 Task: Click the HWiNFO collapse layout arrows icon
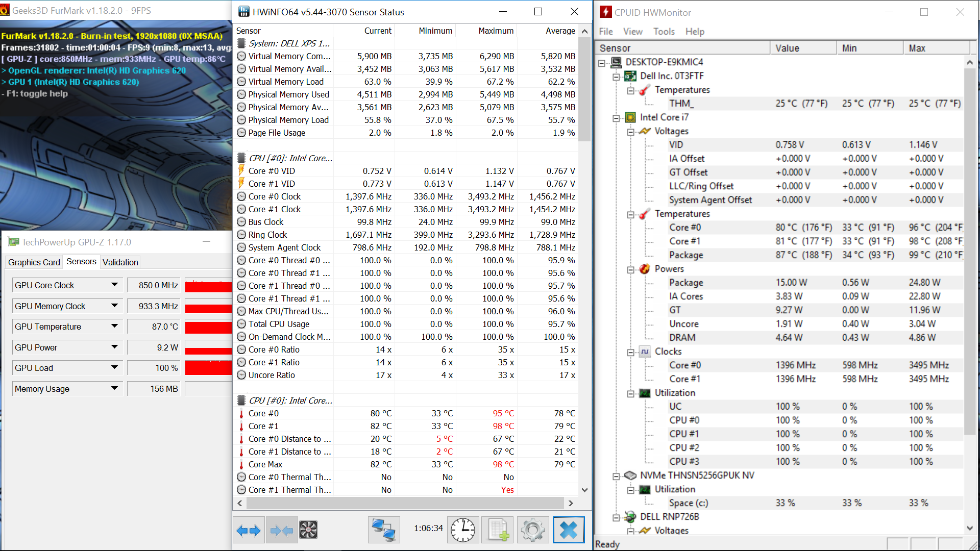pos(281,530)
